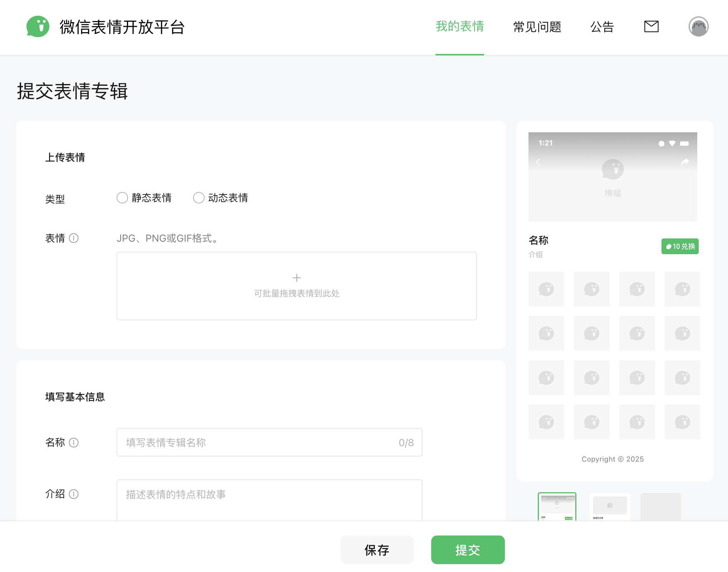Select the 静态表情 radio option
This screenshot has width=728, height=572.
pos(122,198)
